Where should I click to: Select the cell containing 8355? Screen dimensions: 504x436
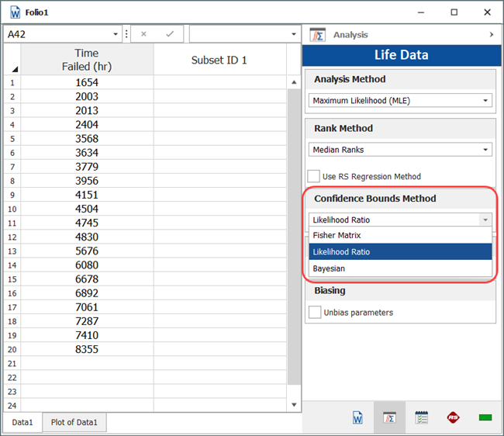click(87, 350)
